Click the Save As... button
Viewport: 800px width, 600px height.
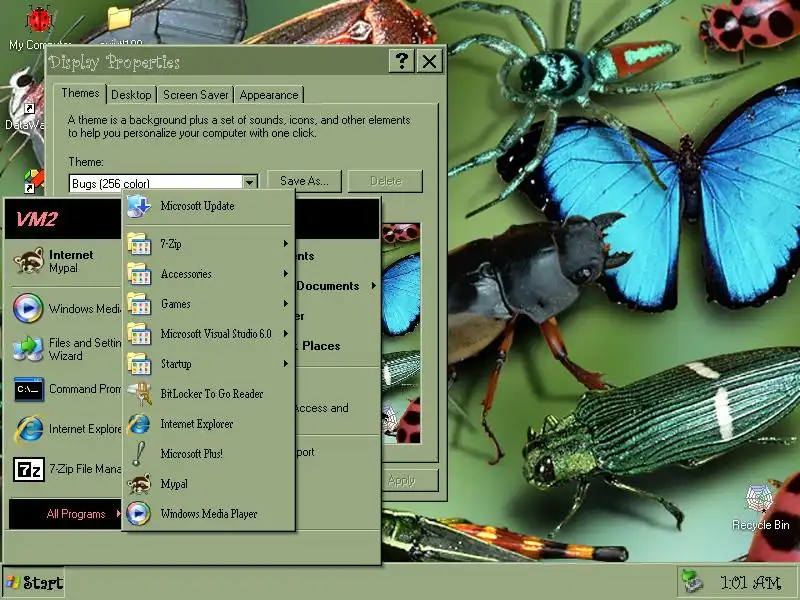tap(304, 181)
